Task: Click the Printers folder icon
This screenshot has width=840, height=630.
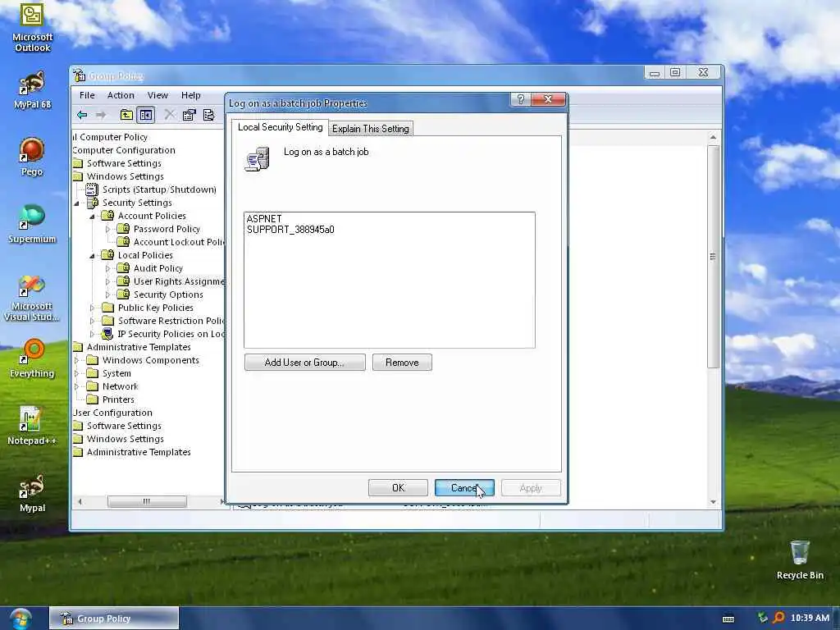Action: (92, 399)
